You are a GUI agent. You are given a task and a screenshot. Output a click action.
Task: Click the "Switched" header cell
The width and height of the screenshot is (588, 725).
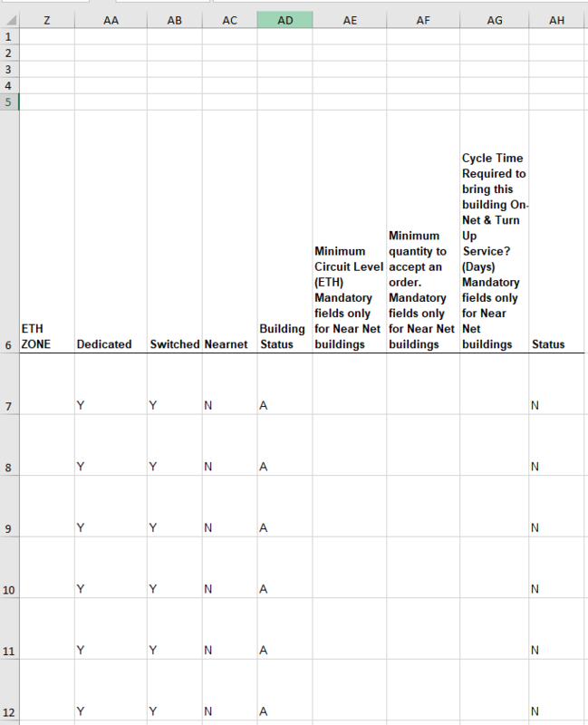(x=174, y=344)
